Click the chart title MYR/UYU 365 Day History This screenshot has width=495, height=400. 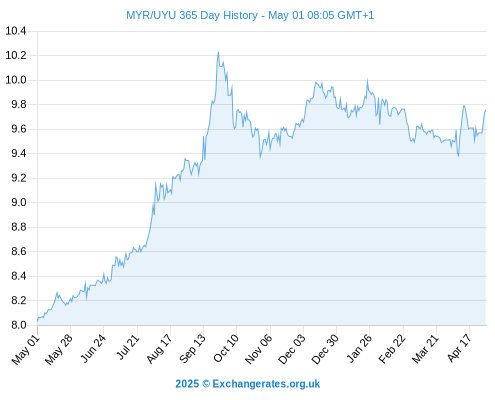coord(192,15)
